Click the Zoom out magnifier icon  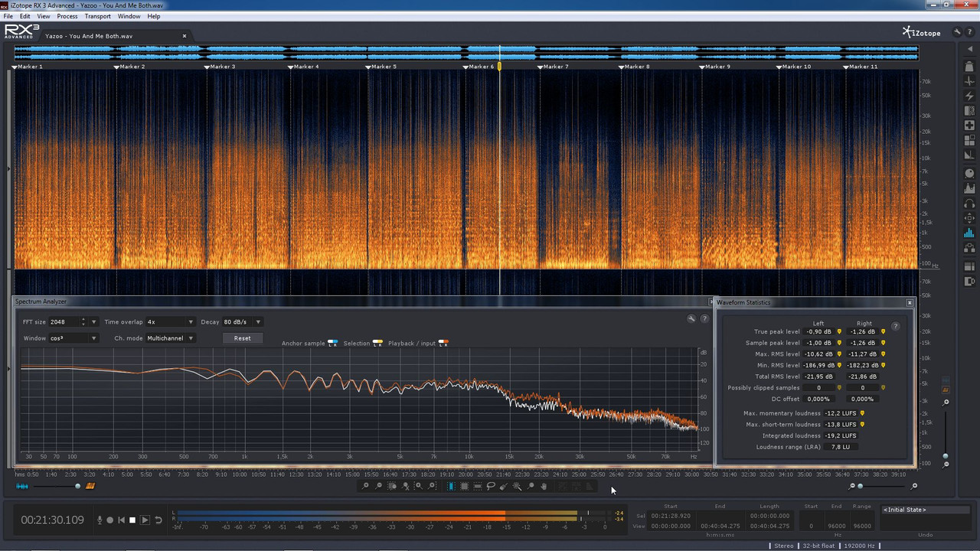click(378, 486)
